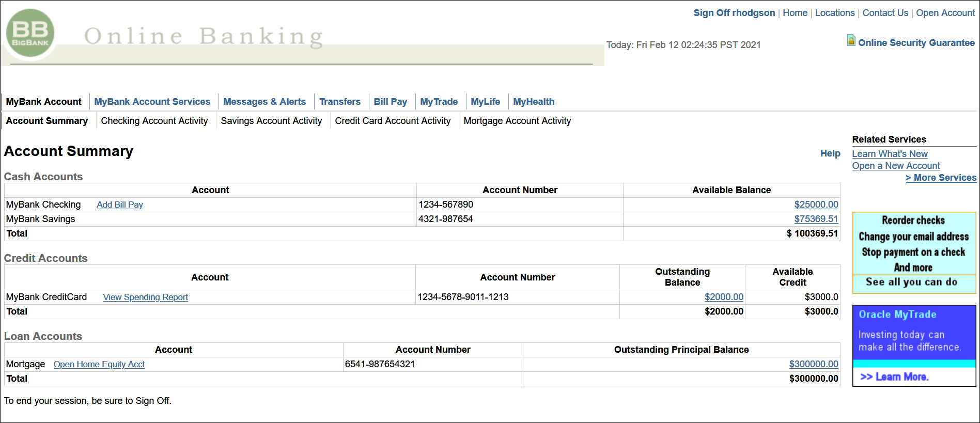
Task: Select the Account Summary subtab
Action: pos(47,121)
